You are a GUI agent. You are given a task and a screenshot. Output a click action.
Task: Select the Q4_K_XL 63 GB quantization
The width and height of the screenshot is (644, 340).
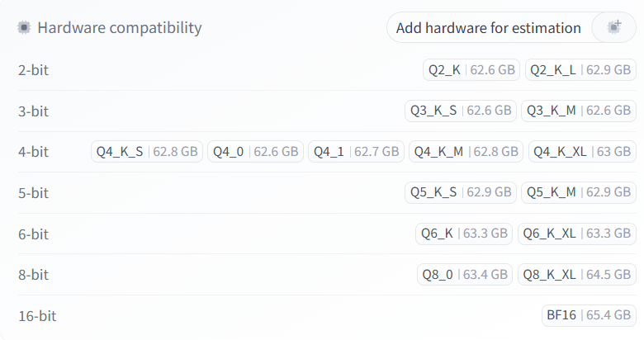coord(582,152)
